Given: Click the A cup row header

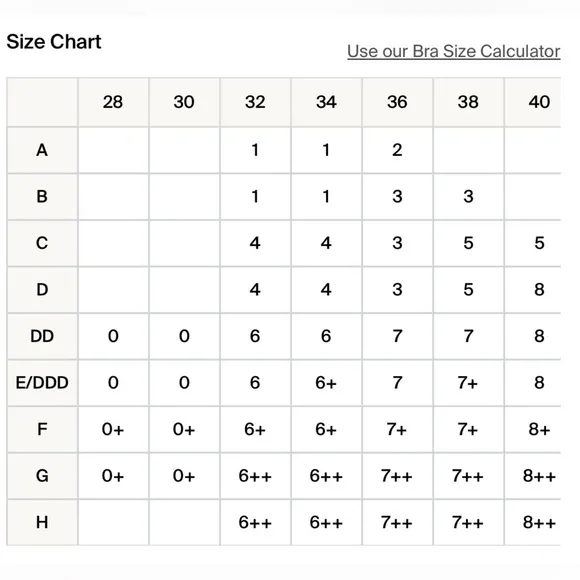Looking at the screenshot, I should coord(42,150).
